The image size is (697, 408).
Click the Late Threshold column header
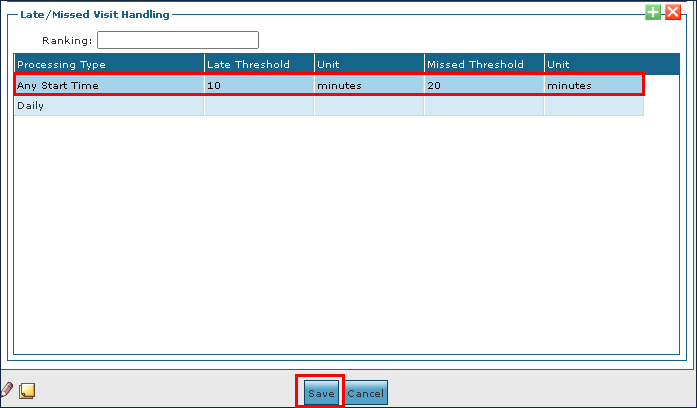coord(258,64)
